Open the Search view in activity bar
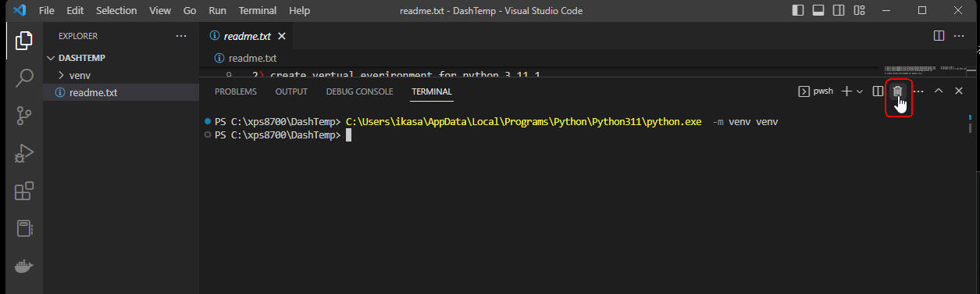Viewport: 980px width, 294px height. (x=23, y=77)
